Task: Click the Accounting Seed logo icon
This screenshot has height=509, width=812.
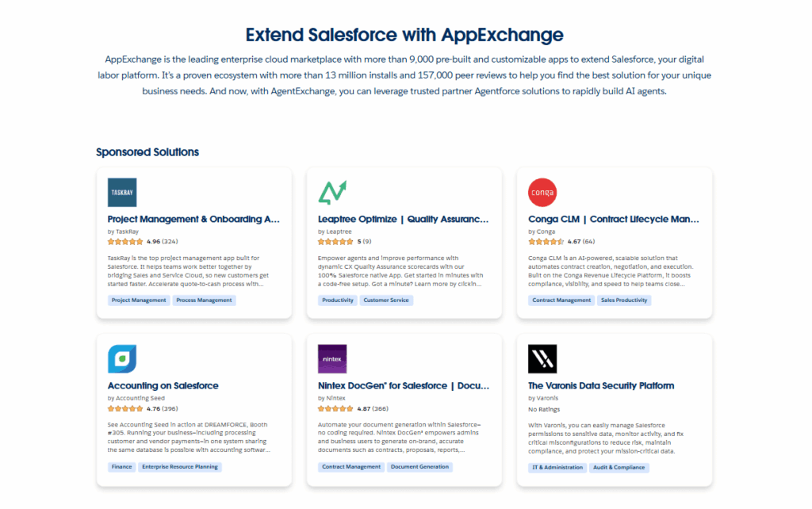Action: 122,359
